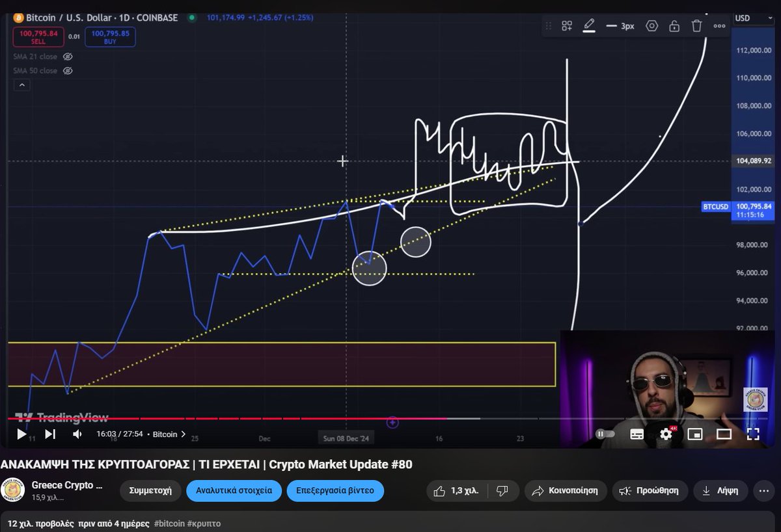The width and height of the screenshot is (781, 532).
Task: Click the Bitcoin / U.S. Dollar symbol title
Action: (101, 18)
